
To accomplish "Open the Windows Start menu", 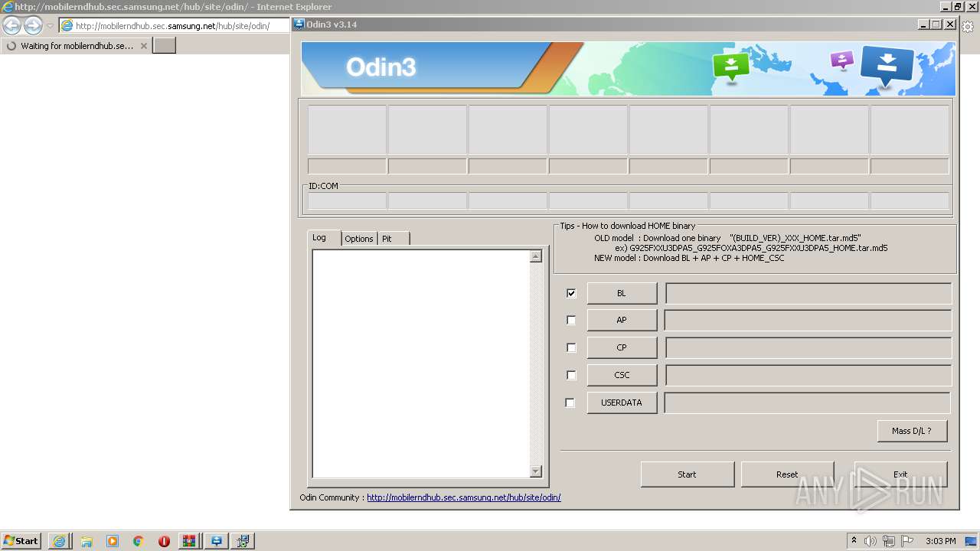I will point(21,540).
